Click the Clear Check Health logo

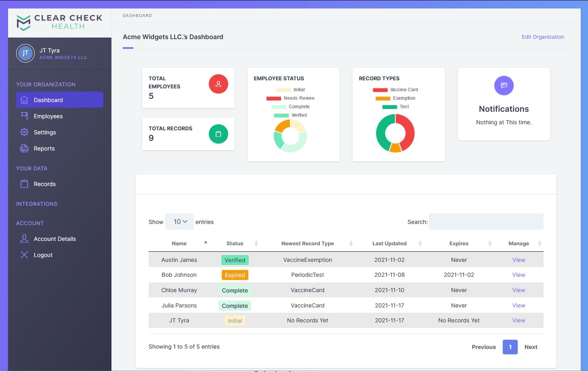[x=59, y=23]
